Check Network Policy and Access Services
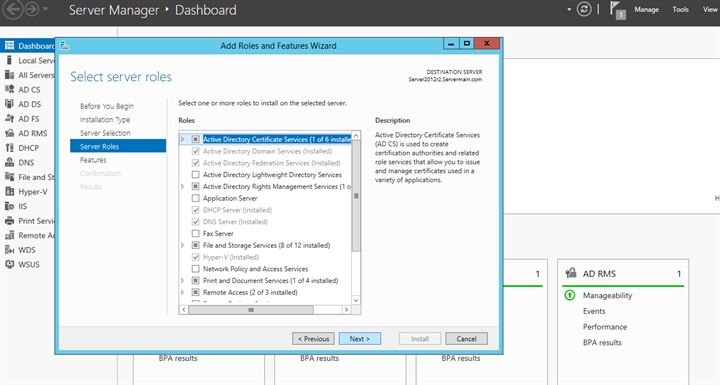 click(x=196, y=269)
